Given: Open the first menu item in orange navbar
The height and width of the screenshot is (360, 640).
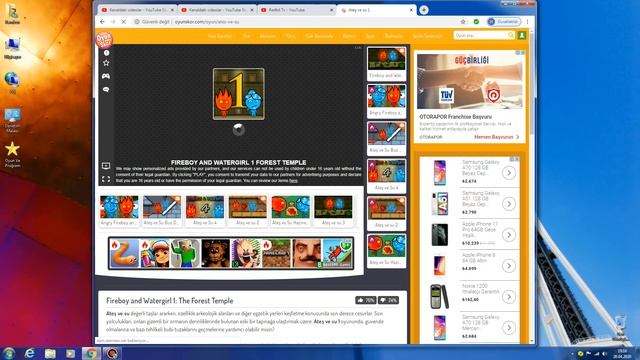Looking at the screenshot, I should click(220, 36).
